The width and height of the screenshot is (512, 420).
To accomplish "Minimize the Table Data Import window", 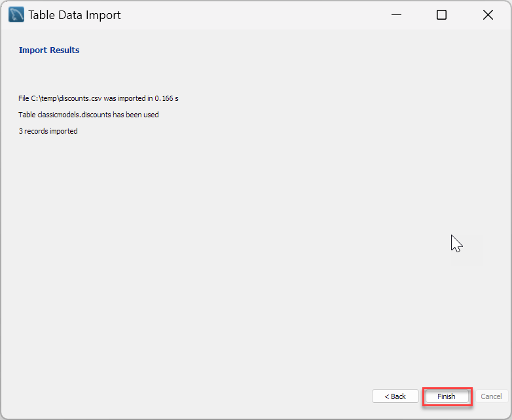I will coord(396,15).
